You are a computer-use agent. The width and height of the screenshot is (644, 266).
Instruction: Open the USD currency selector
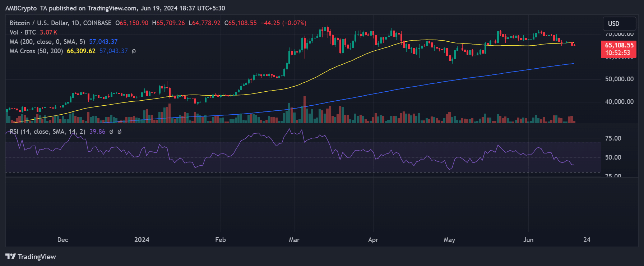coord(619,24)
